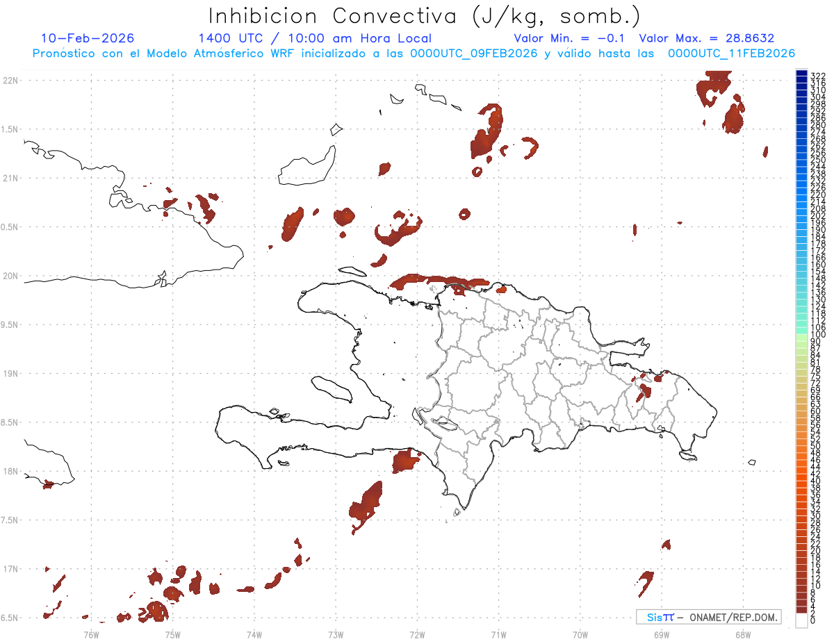Click the 'Pronóstico con el Modelo Atmósferico WRF' line
Viewport: 834px width, 644px height.
pyautogui.click(x=414, y=53)
